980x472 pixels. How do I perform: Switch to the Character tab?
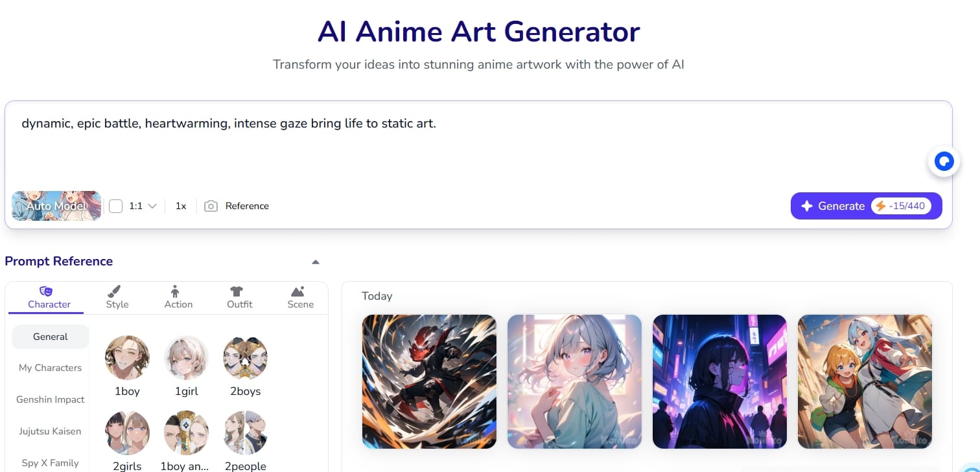pos(49,297)
